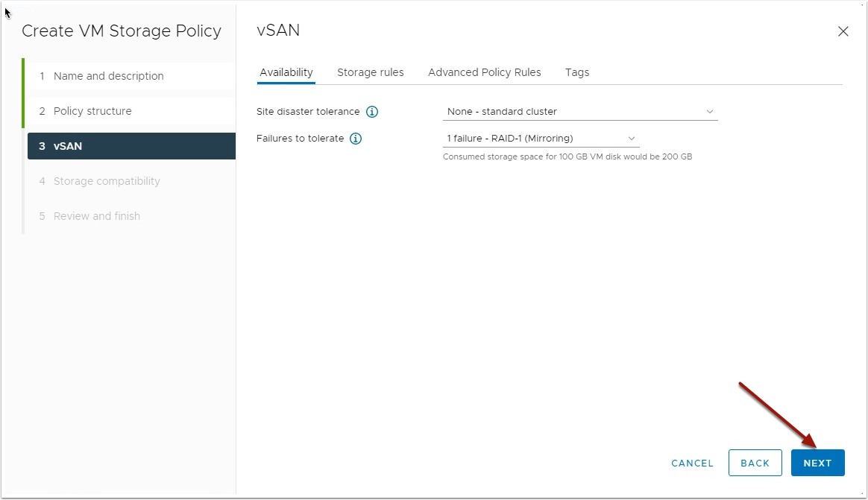Open Failures to tolerate info icon

[356, 139]
